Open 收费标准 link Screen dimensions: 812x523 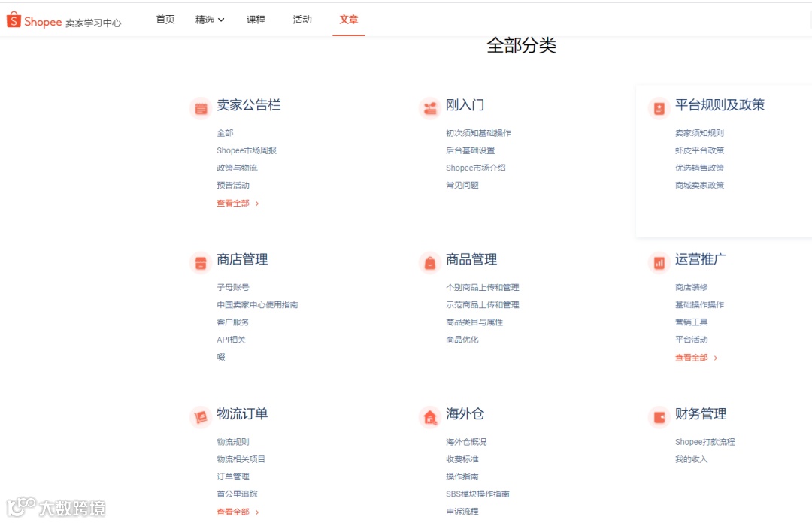(x=462, y=459)
